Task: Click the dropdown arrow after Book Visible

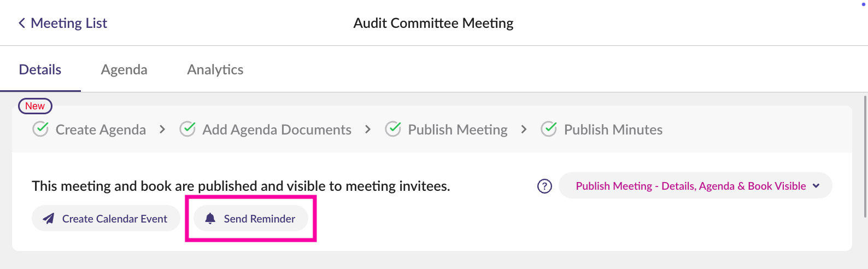Action: point(816,186)
